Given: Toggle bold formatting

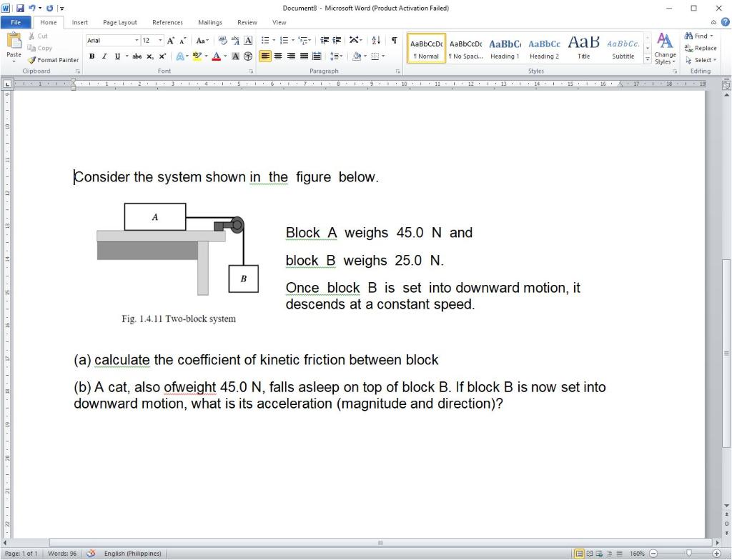Looking at the screenshot, I should 91,56.
